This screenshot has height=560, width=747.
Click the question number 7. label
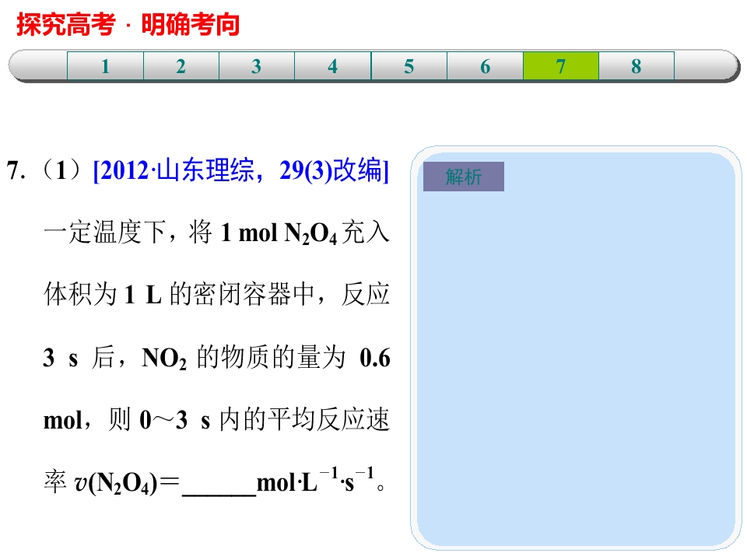click(x=16, y=170)
